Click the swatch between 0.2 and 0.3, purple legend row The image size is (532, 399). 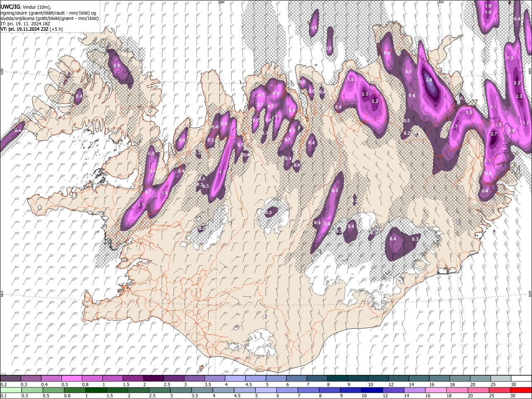pos(10,379)
